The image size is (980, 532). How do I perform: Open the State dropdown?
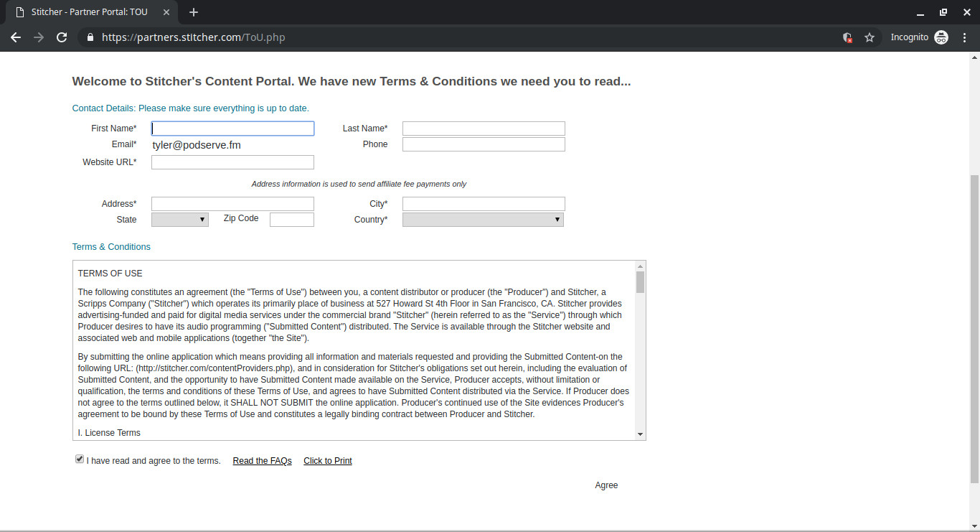(x=180, y=220)
